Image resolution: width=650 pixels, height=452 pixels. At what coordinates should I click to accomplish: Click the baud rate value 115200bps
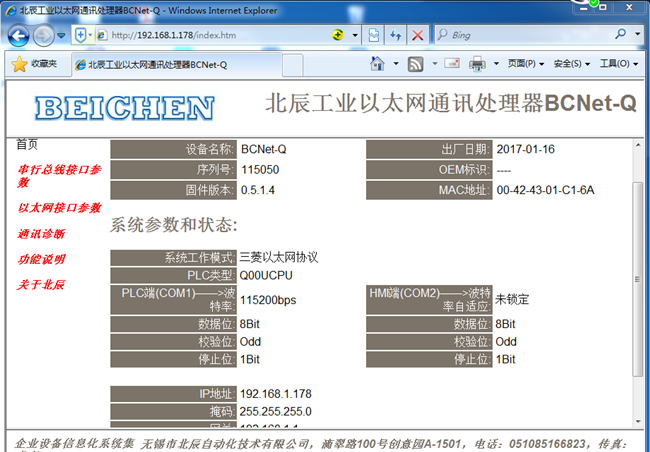268,300
